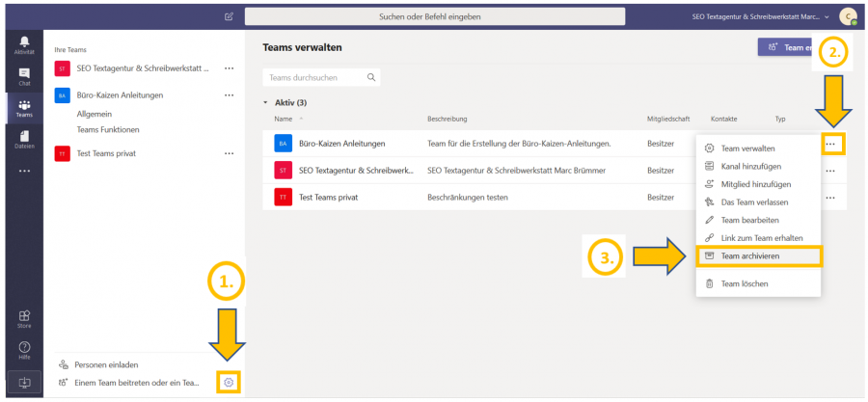Image resolution: width=868 pixels, height=402 pixels.
Task: Collapse the Aktiv (3) section
Action: [266, 103]
